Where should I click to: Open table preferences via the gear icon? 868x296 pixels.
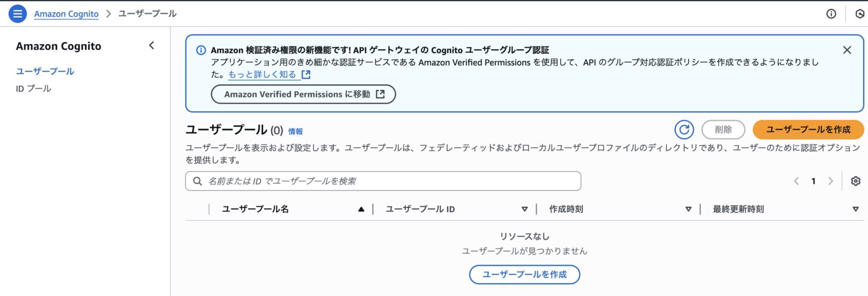tap(856, 181)
